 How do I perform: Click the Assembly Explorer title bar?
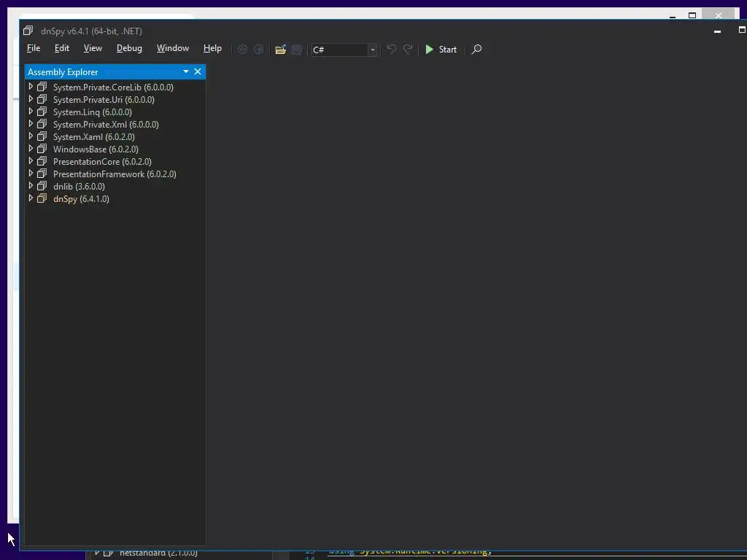point(115,71)
